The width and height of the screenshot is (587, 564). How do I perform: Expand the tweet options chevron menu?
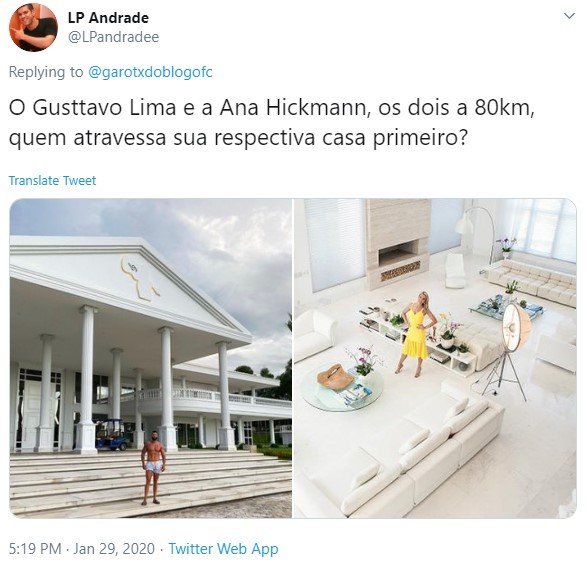tap(569, 16)
